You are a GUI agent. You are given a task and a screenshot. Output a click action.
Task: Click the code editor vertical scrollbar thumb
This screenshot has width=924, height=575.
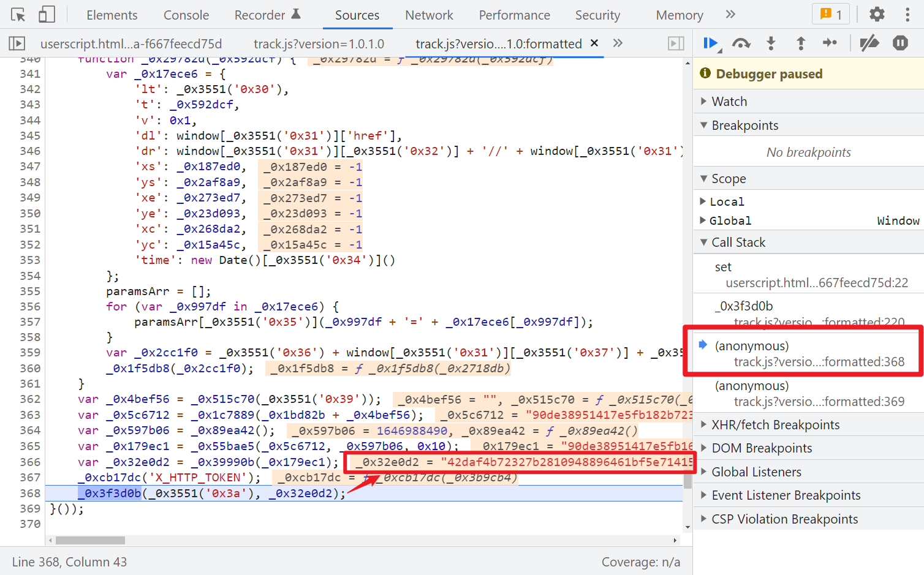pos(687,479)
